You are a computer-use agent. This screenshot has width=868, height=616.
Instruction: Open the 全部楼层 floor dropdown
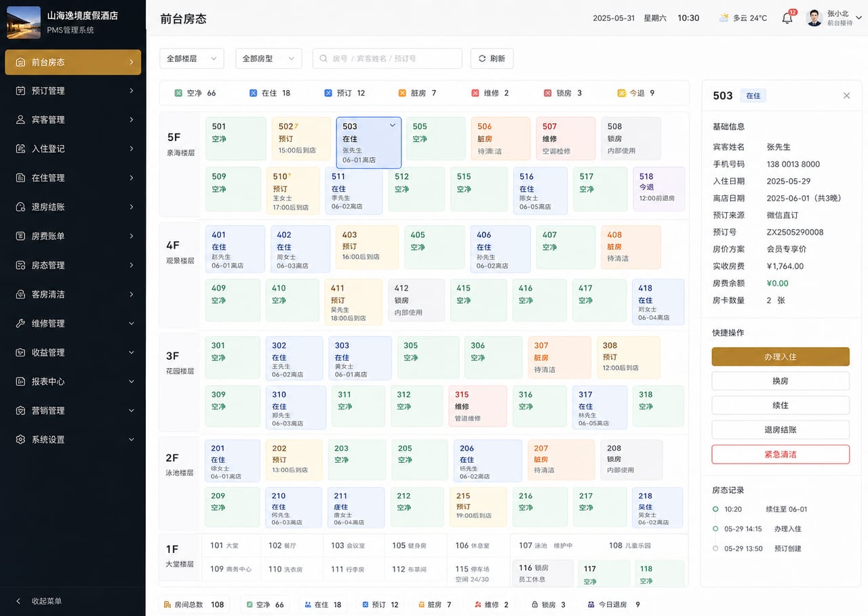coord(192,59)
